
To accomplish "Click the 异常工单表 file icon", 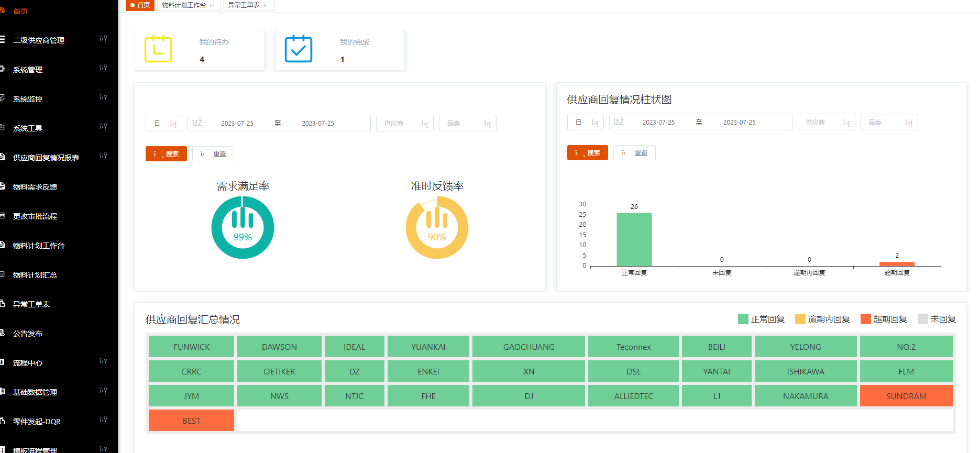I will click(x=2, y=303).
